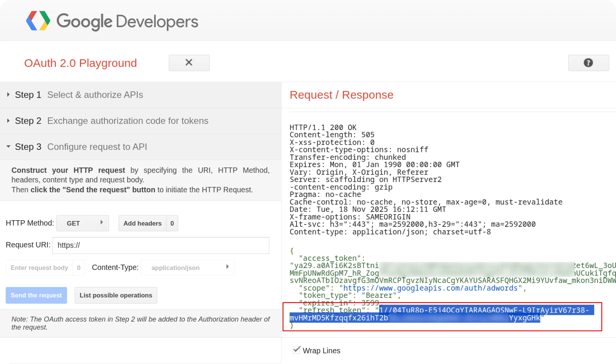Screen dimensions: 616x364
Task: Click List possible operations
Action: (116, 295)
